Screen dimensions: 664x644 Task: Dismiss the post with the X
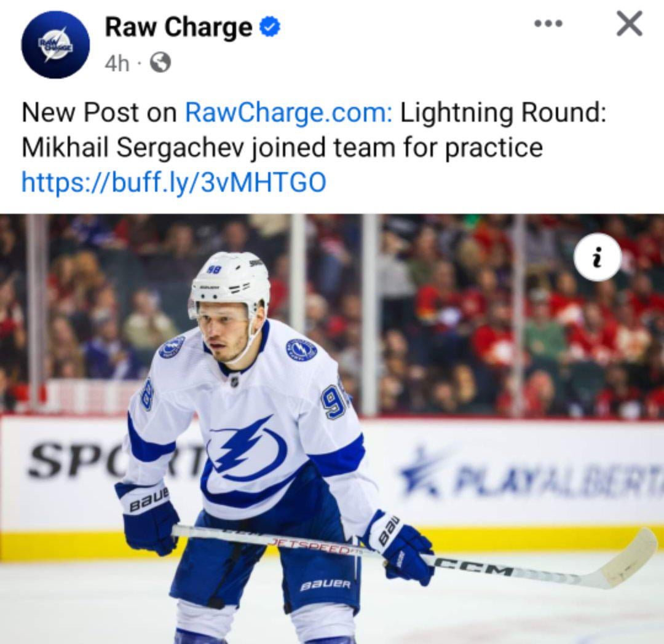pyautogui.click(x=630, y=24)
